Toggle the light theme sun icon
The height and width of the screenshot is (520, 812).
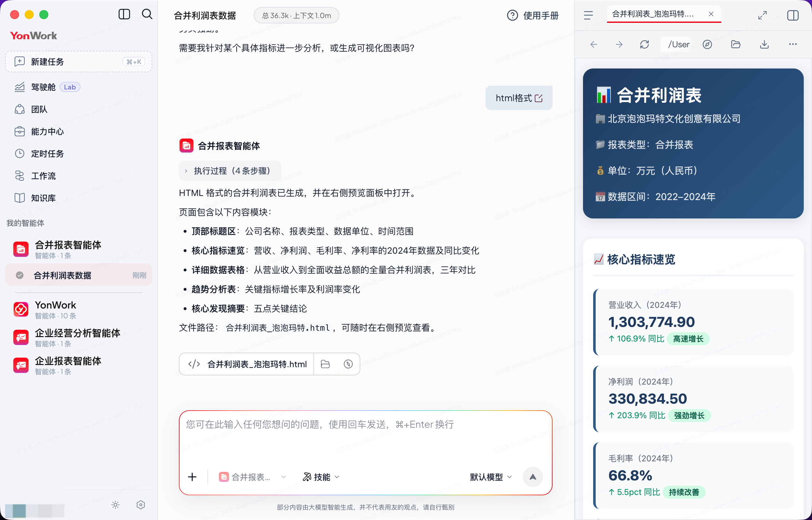tap(115, 505)
